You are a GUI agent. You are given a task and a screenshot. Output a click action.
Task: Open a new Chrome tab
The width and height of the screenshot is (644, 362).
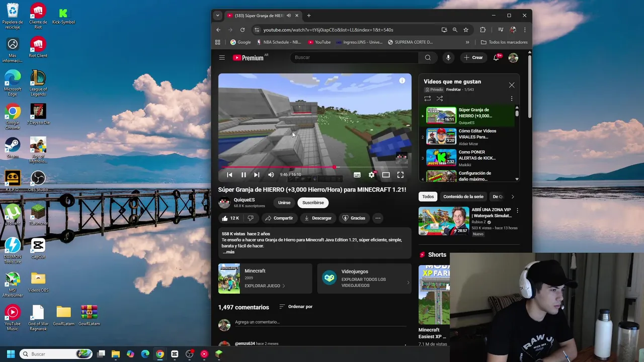[x=309, y=16]
